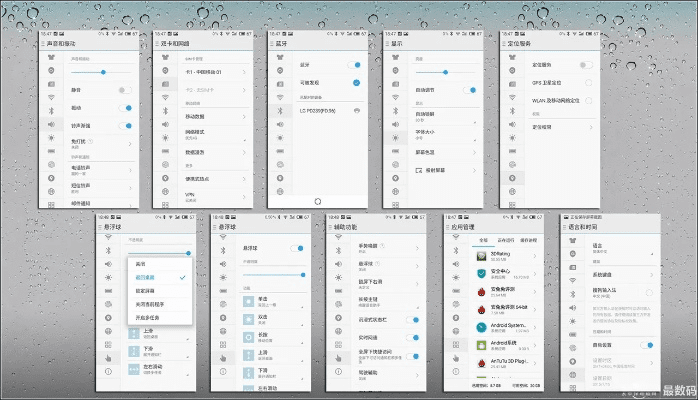Click the device icon beside LG PD239

click(x=356, y=109)
